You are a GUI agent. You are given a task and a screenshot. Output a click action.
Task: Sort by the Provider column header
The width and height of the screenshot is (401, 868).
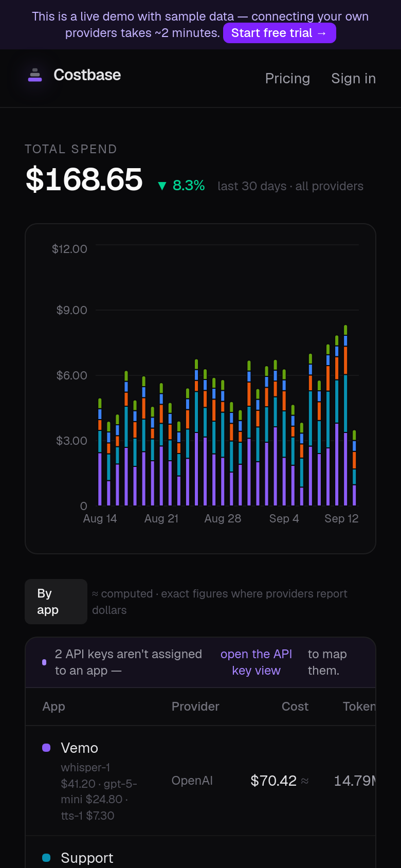click(195, 707)
